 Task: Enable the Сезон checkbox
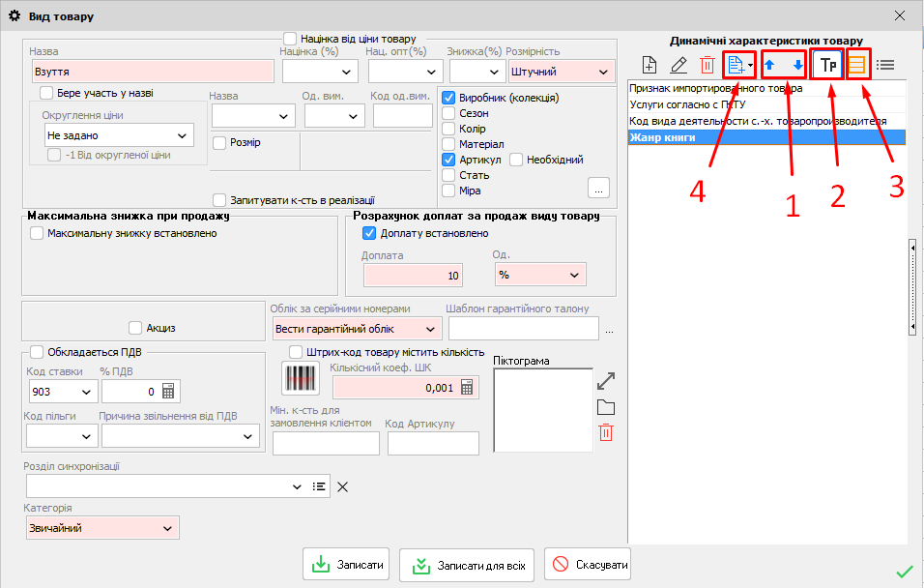coord(448,113)
